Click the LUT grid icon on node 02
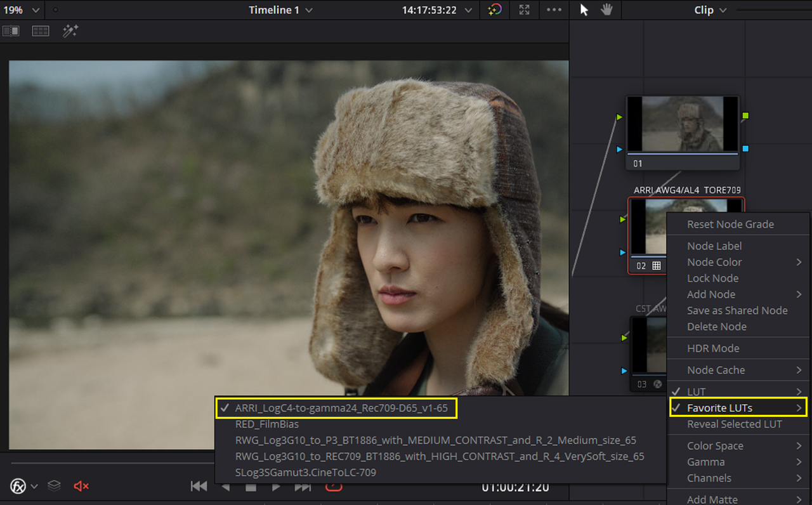Viewport: 812px width, 505px height. (657, 266)
